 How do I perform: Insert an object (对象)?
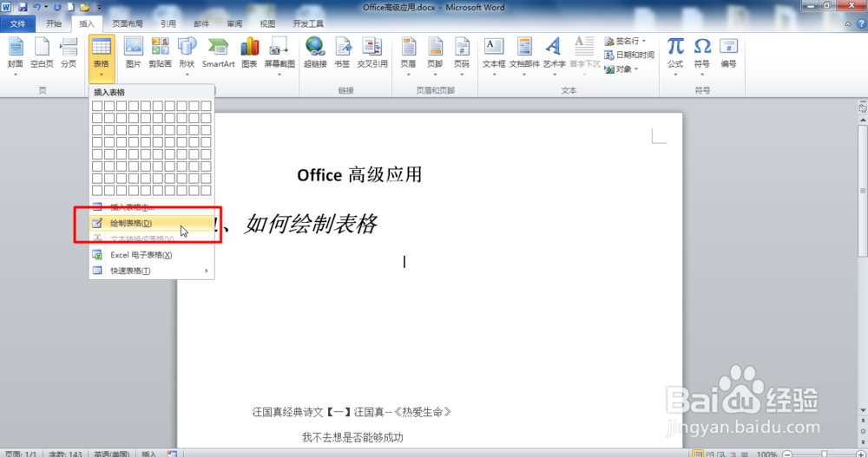coord(621,69)
